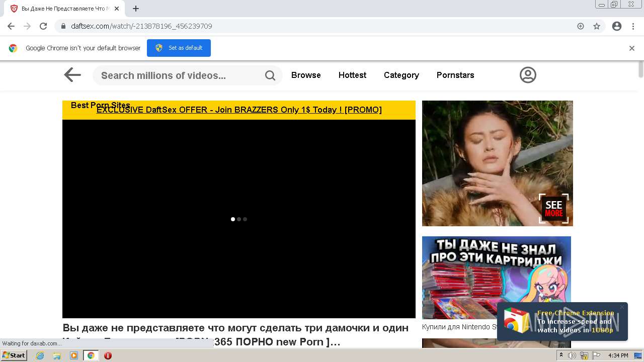Open the Nintendo cartridges video thumbnail

click(x=497, y=278)
